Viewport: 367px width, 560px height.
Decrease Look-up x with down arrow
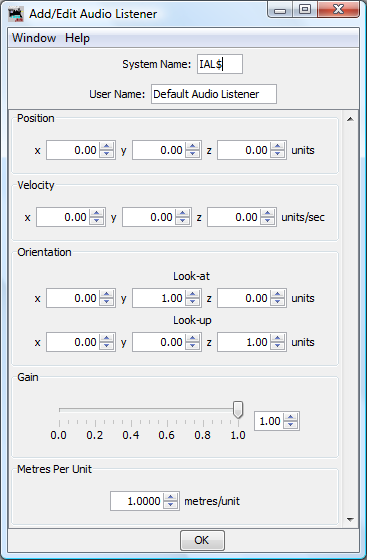coord(106,346)
